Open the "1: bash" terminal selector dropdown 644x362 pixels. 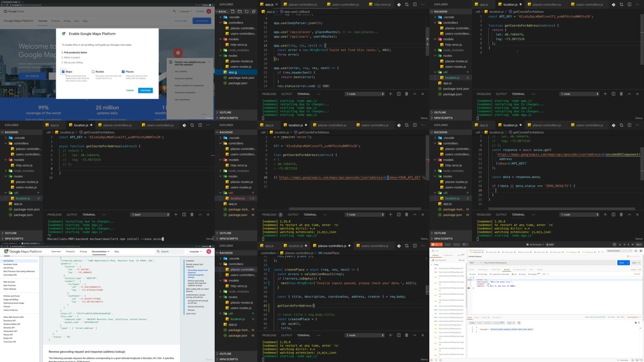point(150,214)
